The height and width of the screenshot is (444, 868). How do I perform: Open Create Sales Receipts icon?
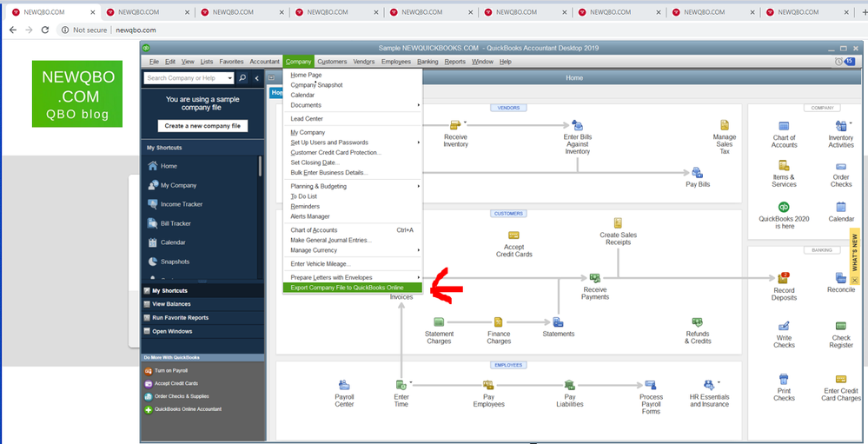tap(618, 223)
